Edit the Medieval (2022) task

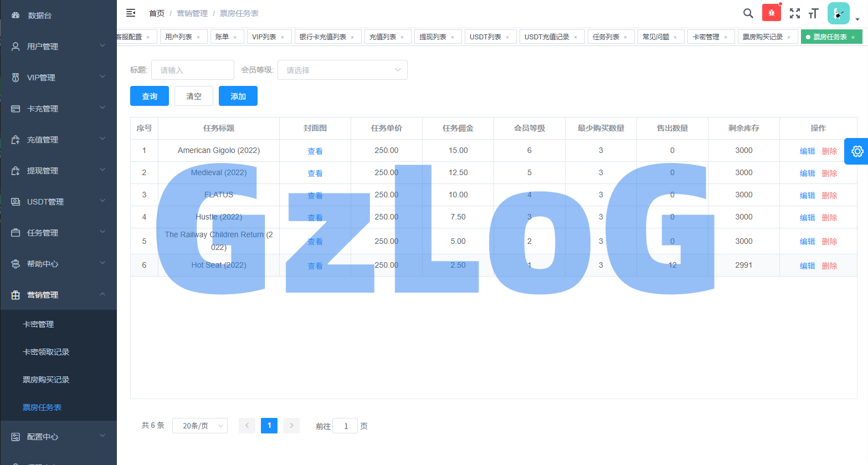[807, 173]
